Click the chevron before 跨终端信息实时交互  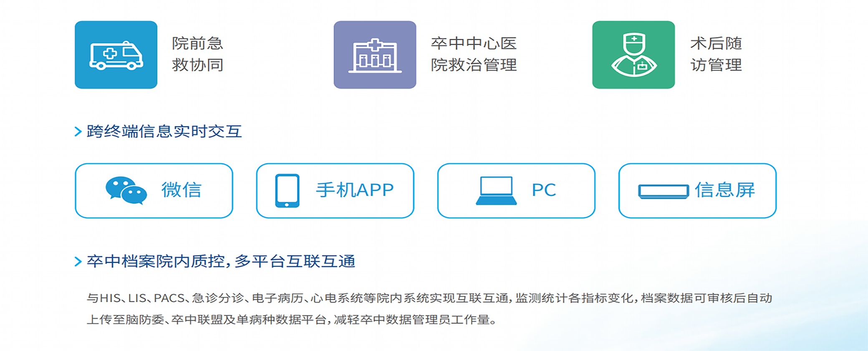78,132
